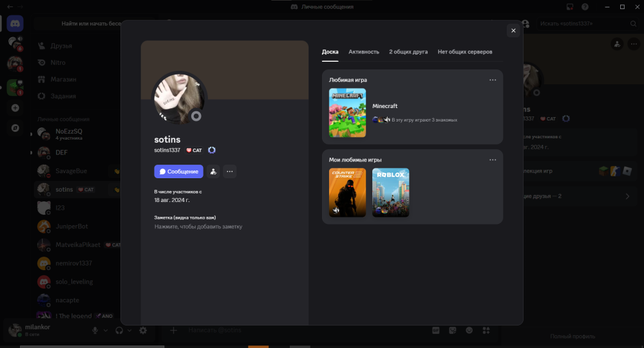Expand microphone input options arrow
Screen dimensions: 644x348
click(106, 331)
